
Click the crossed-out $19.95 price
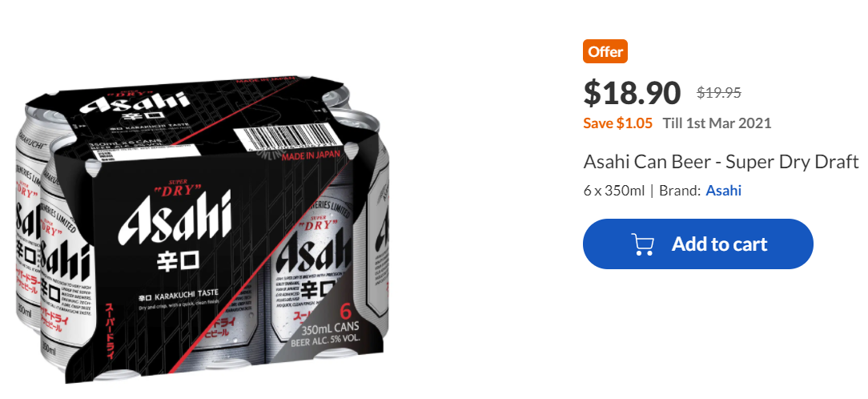(x=718, y=93)
